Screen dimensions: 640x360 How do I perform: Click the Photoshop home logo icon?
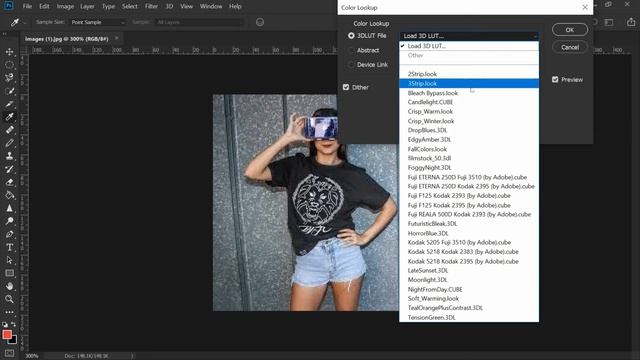pyautogui.click(x=9, y=6)
